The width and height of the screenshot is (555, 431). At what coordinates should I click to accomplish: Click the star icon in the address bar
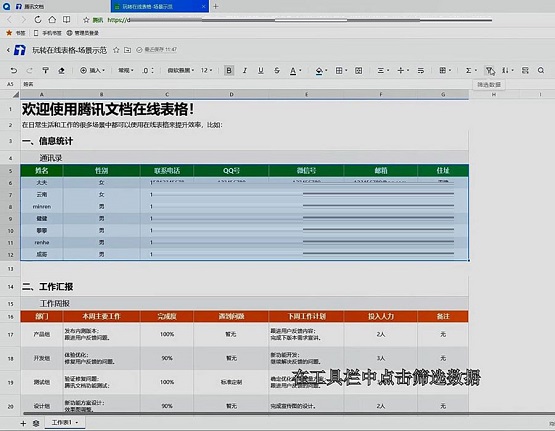[86, 20]
